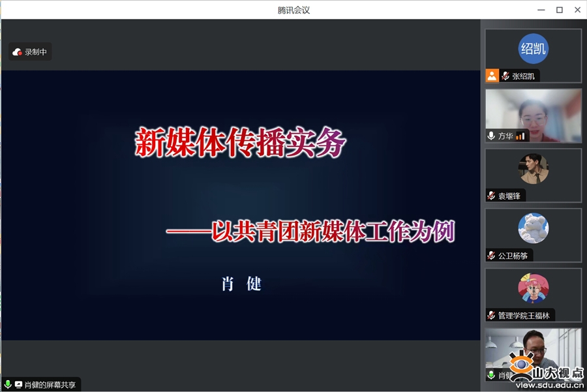
Task: Click the 录制中 recording status label
Action: 36,52
